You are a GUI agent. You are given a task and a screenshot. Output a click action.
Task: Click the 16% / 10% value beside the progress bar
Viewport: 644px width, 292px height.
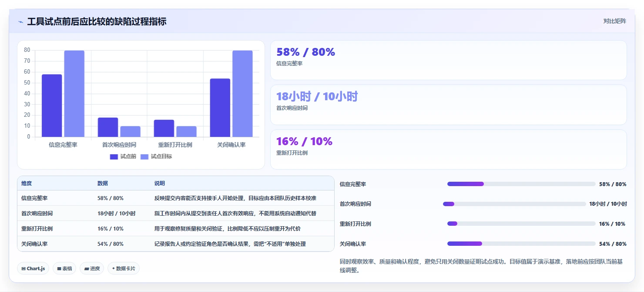612,224
